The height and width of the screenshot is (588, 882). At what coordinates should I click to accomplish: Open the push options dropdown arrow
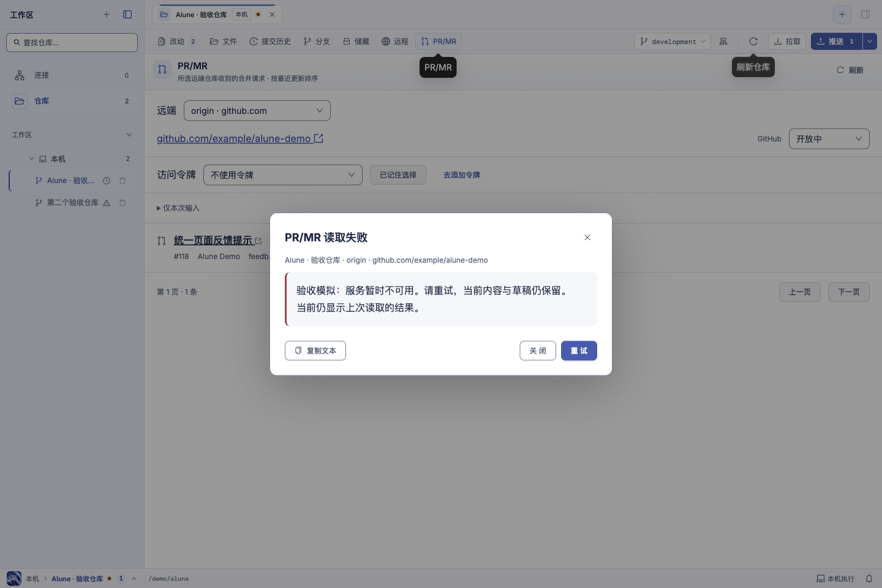coord(870,42)
